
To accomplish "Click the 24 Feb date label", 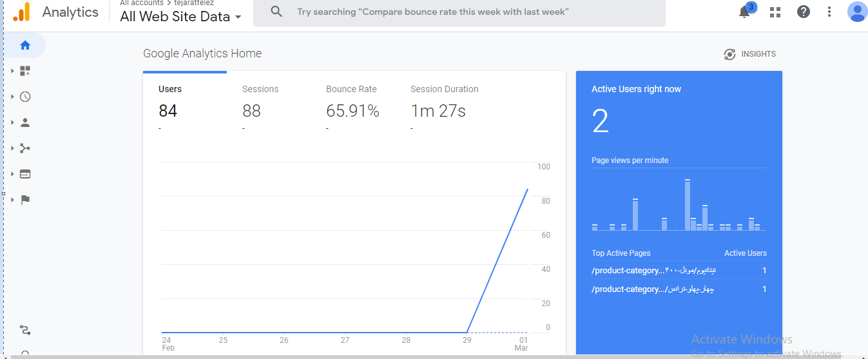I will pyautogui.click(x=168, y=344).
